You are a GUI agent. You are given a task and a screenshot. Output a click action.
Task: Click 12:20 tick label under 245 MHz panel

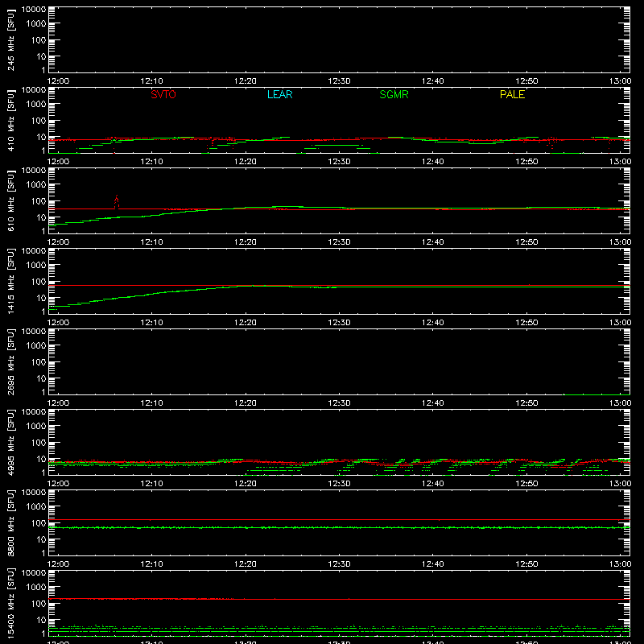pyautogui.click(x=246, y=81)
